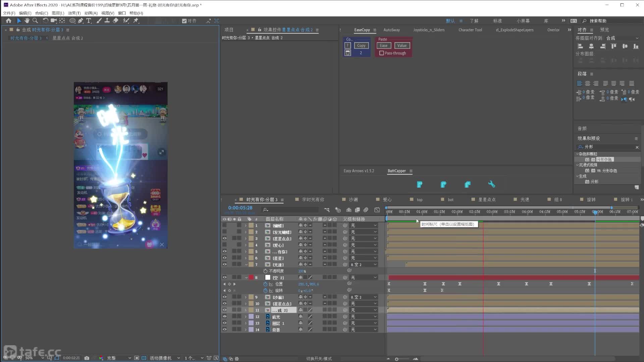Screen dimensions: 644x362
Task: Switch to AutoSway panel tab
Action: click(x=391, y=30)
